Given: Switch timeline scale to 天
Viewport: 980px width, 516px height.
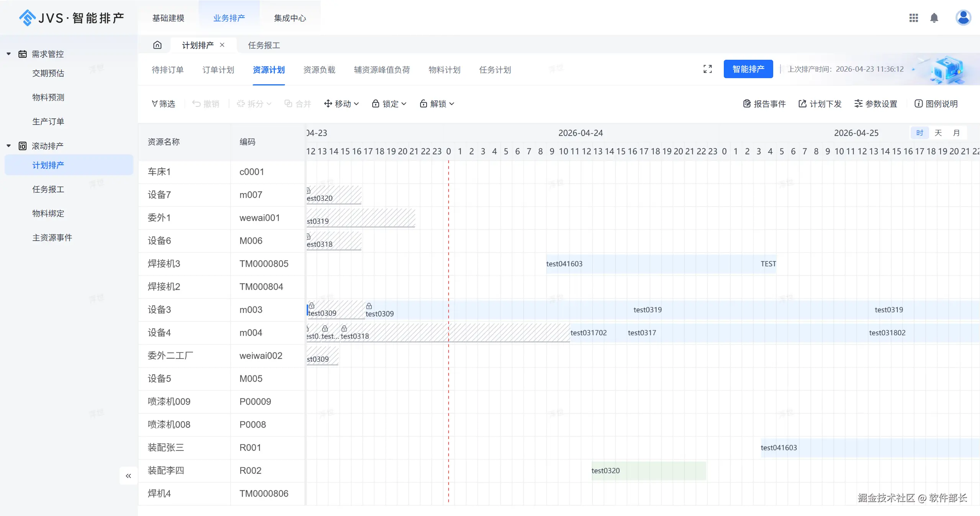Looking at the screenshot, I should click(938, 133).
